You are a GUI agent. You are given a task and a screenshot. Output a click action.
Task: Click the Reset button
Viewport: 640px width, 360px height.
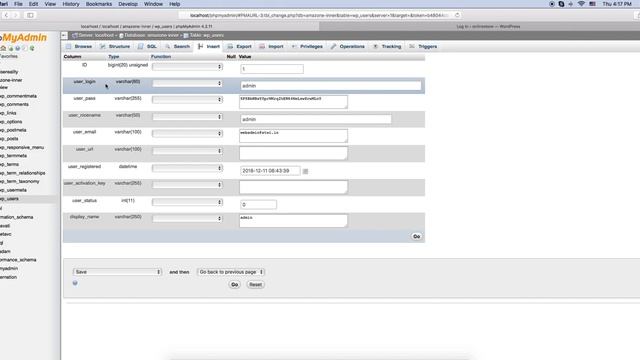(256, 284)
